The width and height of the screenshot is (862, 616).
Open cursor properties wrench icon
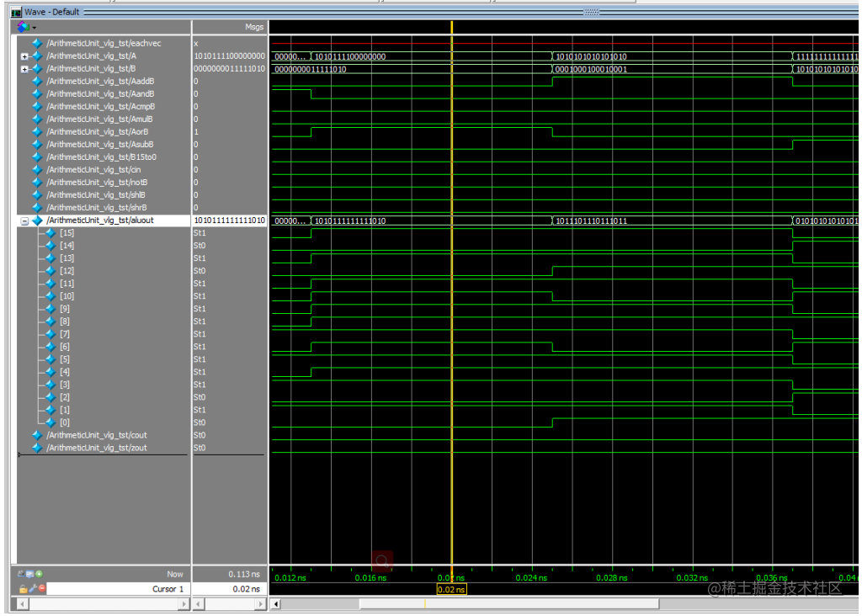(33, 588)
